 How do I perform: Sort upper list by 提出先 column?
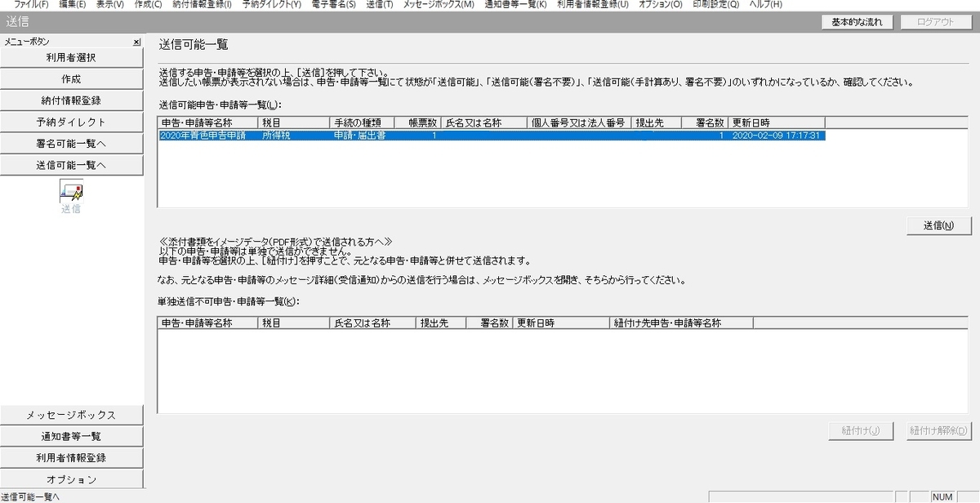[x=657, y=122]
